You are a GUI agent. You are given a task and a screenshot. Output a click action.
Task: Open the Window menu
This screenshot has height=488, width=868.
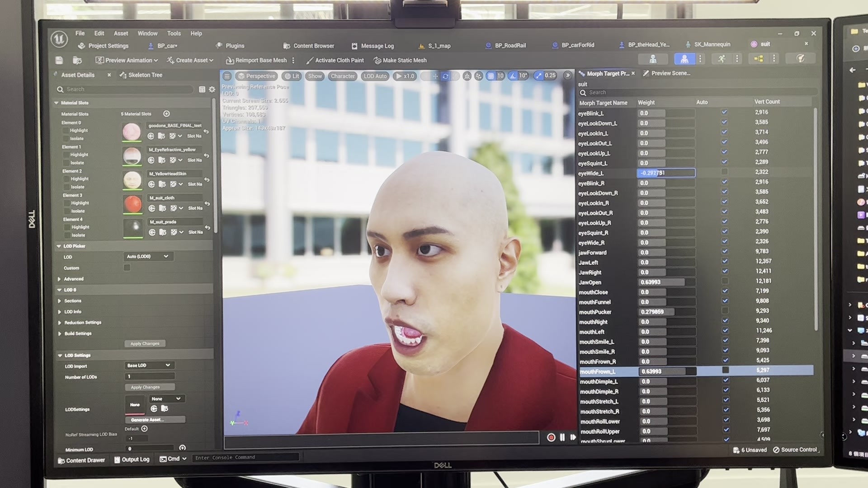coord(147,33)
